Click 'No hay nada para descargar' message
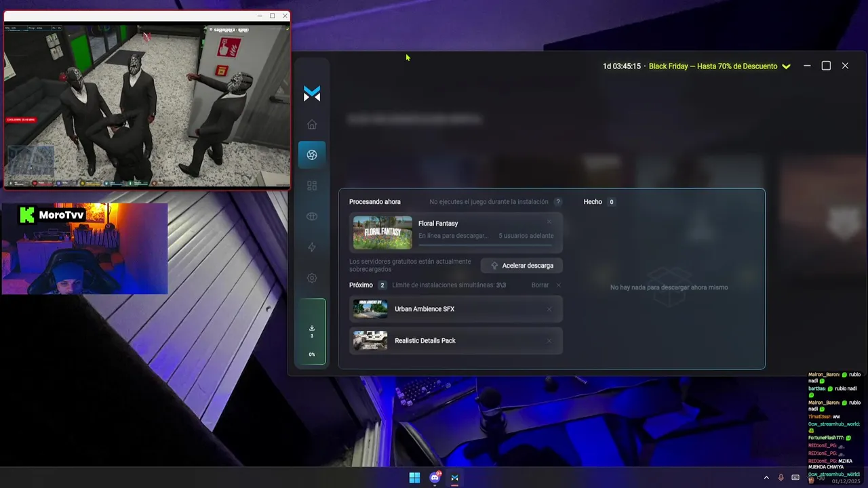868x488 pixels. coord(669,287)
